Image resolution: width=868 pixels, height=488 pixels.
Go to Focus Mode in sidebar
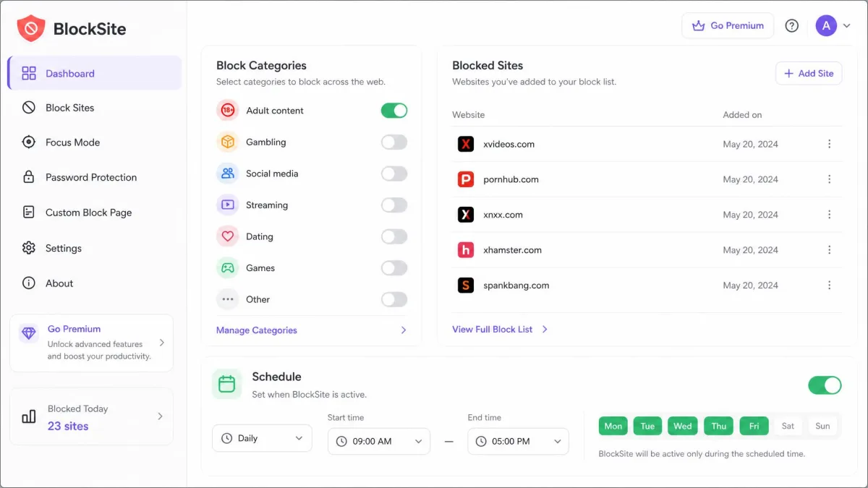pos(95,142)
